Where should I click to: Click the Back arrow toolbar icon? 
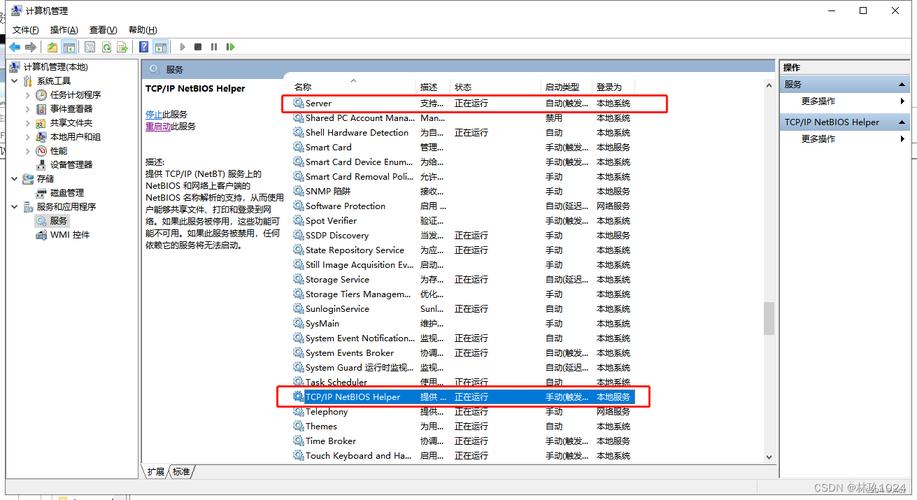(x=15, y=47)
